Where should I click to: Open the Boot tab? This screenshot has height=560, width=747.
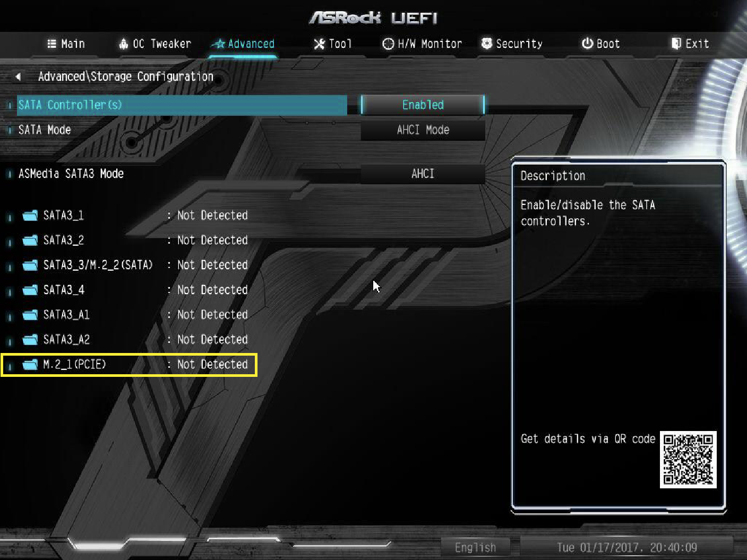tap(600, 44)
